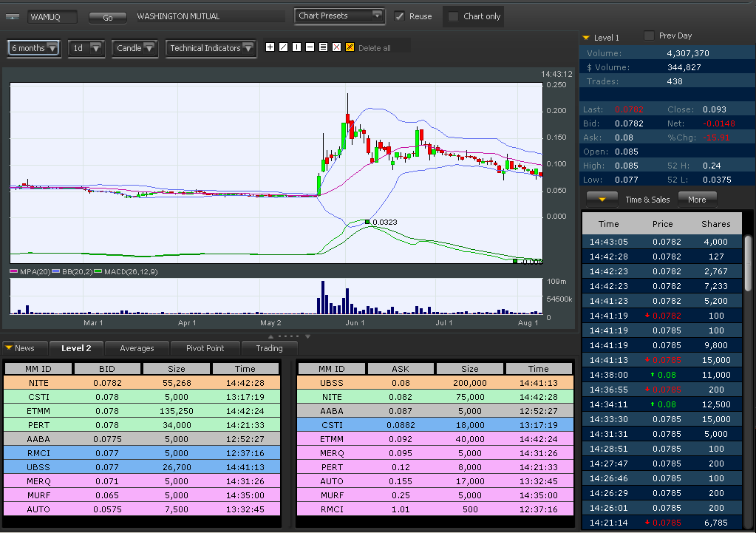Screen dimensions: 756x533
Task: Select the Time & Sales tab
Action: pyautogui.click(x=647, y=200)
